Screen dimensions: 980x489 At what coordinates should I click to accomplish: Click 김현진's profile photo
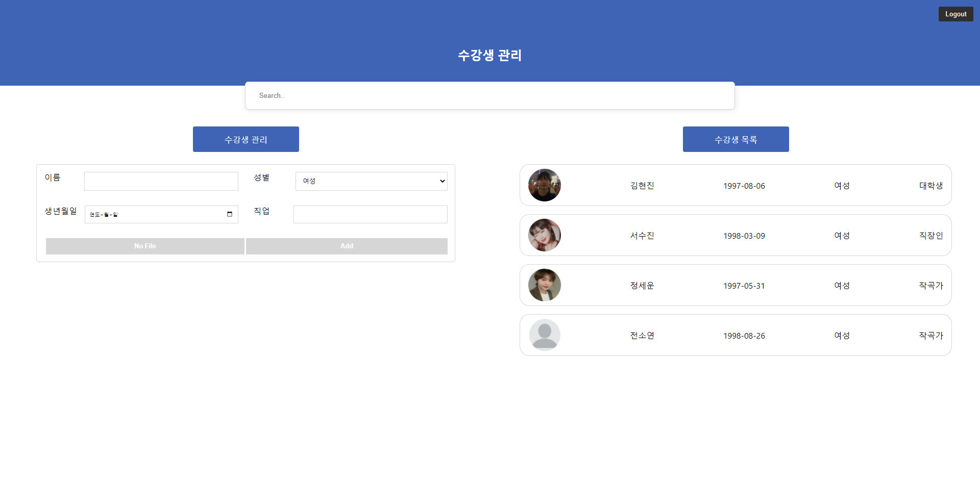pos(544,185)
